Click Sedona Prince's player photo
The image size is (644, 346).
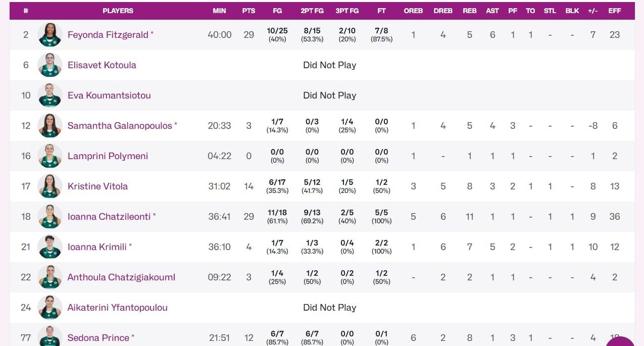(x=50, y=336)
